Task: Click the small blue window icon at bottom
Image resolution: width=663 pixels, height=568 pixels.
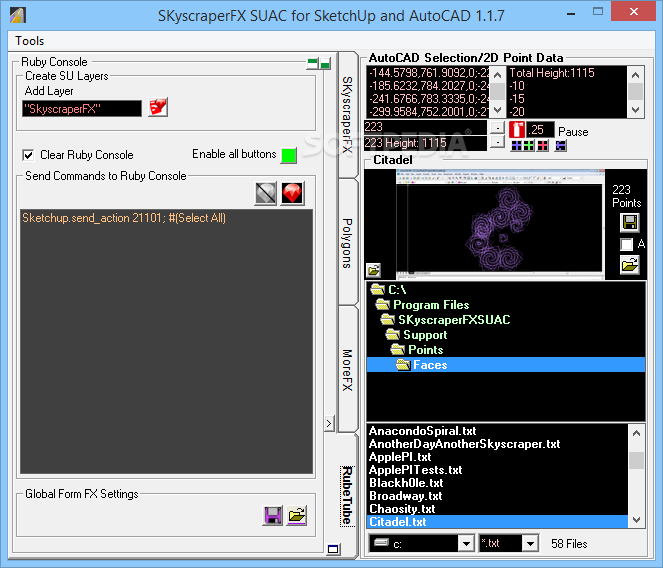Action: pos(333,549)
